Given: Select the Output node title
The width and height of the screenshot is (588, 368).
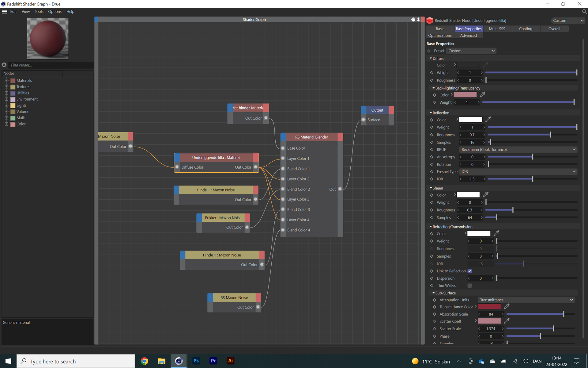Looking at the screenshot, I should click(377, 110).
